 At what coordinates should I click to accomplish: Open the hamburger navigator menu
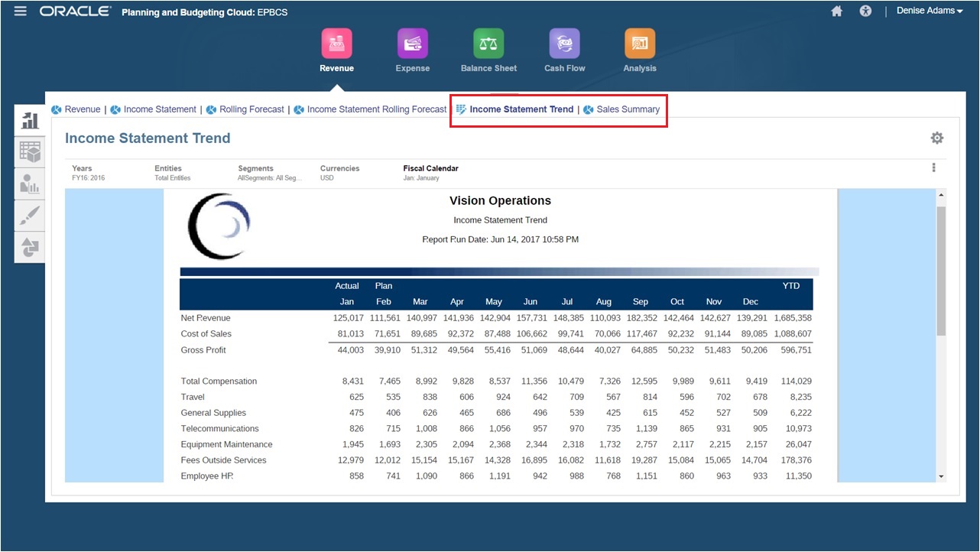click(20, 11)
